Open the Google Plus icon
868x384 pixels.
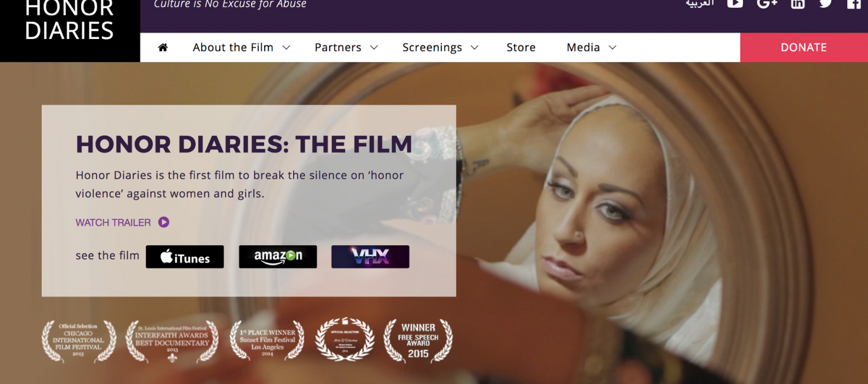pos(767,3)
